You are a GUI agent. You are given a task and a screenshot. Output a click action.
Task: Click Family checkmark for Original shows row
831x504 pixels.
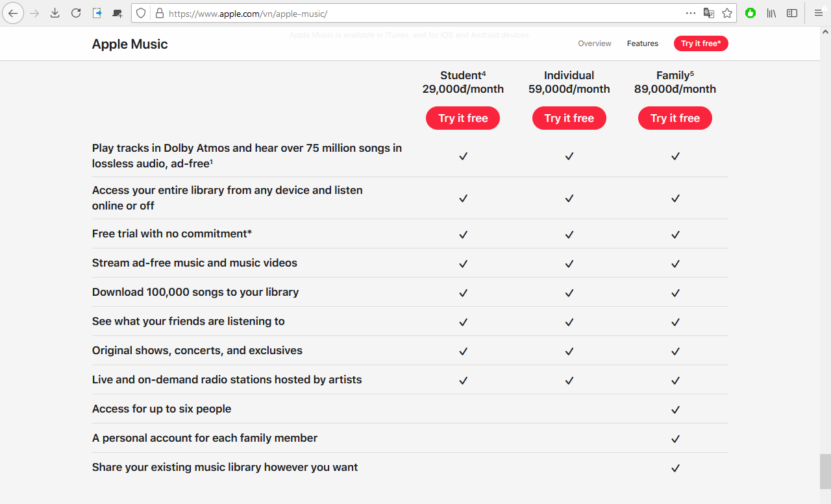click(x=675, y=351)
